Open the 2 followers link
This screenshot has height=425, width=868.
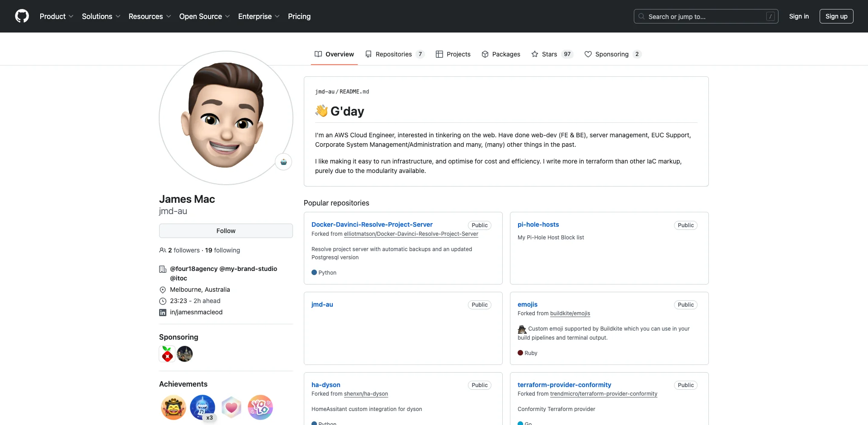point(184,250)
